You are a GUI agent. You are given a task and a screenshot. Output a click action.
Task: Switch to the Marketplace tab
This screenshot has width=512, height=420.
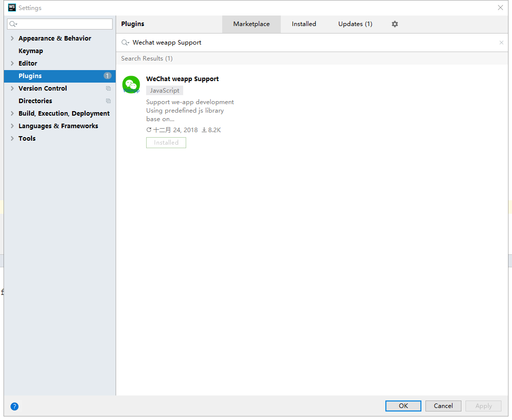point(251,24)
